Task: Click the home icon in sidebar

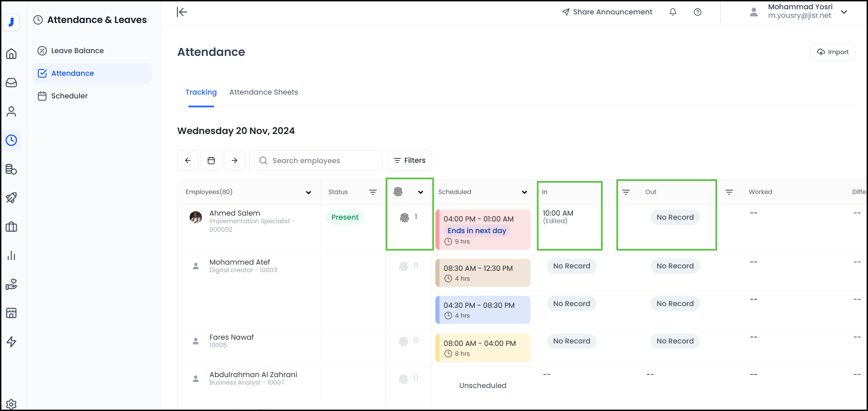Action: (11, 54)
